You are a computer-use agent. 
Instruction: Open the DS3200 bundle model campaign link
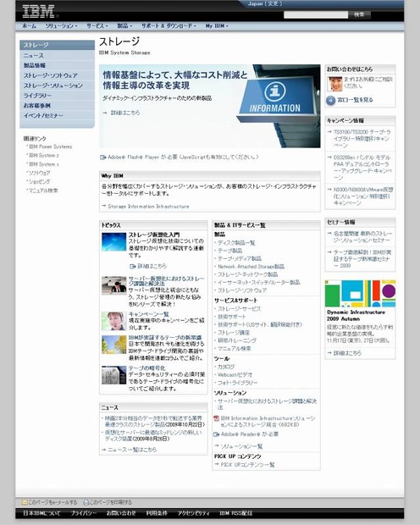click(362, 168)
